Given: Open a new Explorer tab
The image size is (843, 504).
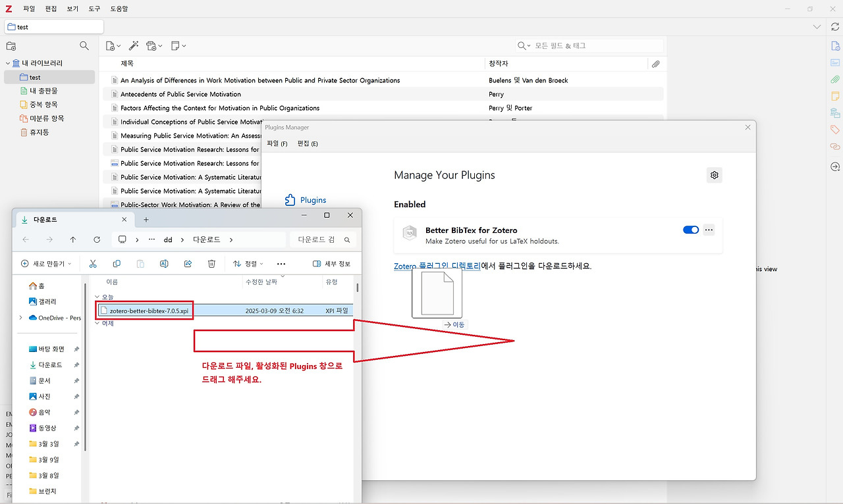Looking at the screenshot, I should tap(146, 220).
